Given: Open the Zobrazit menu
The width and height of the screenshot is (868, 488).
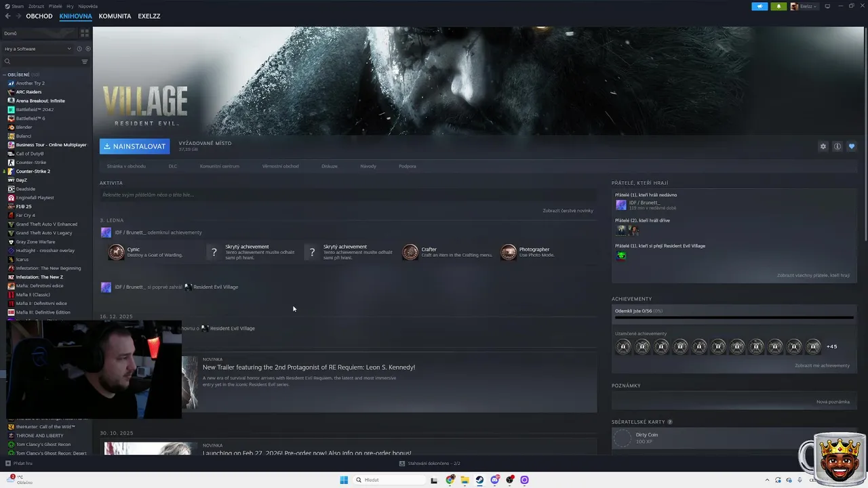Looking at the screenshot, I should click(36, 6).
